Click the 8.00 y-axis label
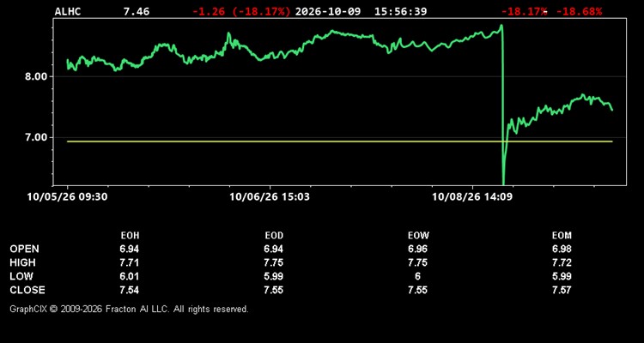 tap(34, 76)
